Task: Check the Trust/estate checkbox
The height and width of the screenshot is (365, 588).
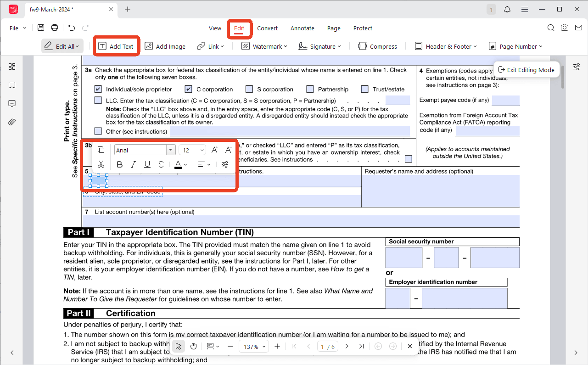Action: 365,89
